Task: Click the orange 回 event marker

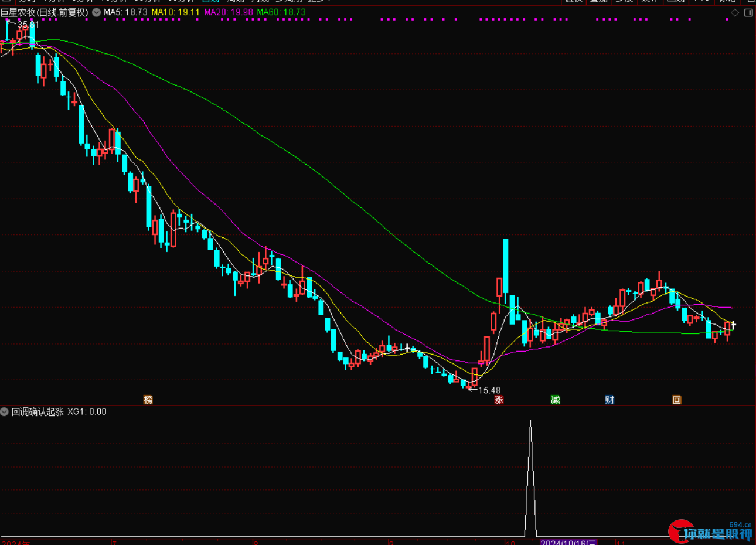Action: (677, 400)
